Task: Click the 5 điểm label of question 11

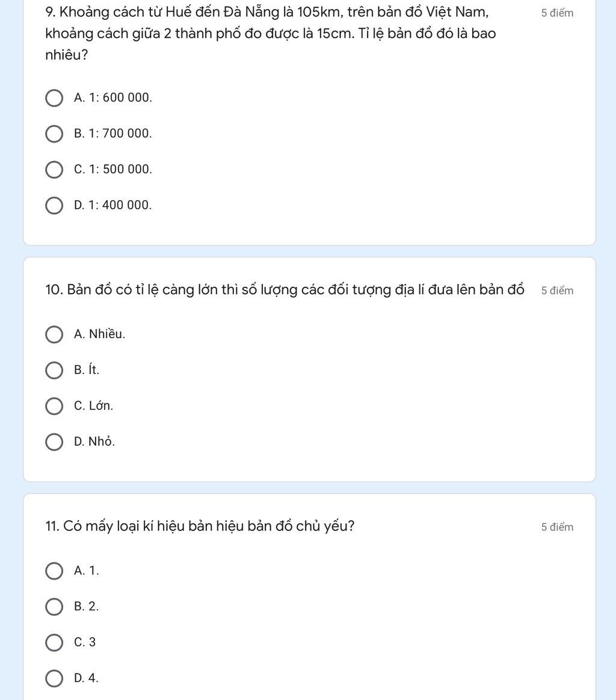Action: point(557,527)
